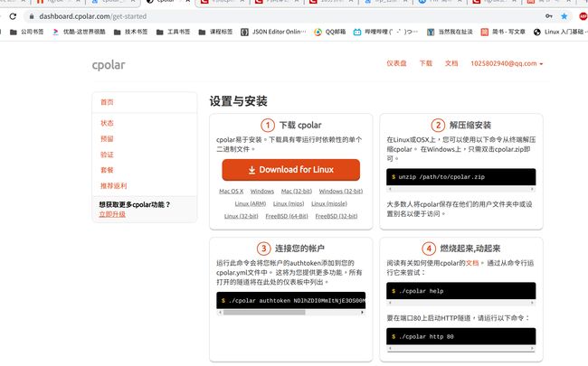This screenshot has width=588, height=366.
Task: Open the 课程标签 bookmarks folder
Action: click(x=215, y=32)
